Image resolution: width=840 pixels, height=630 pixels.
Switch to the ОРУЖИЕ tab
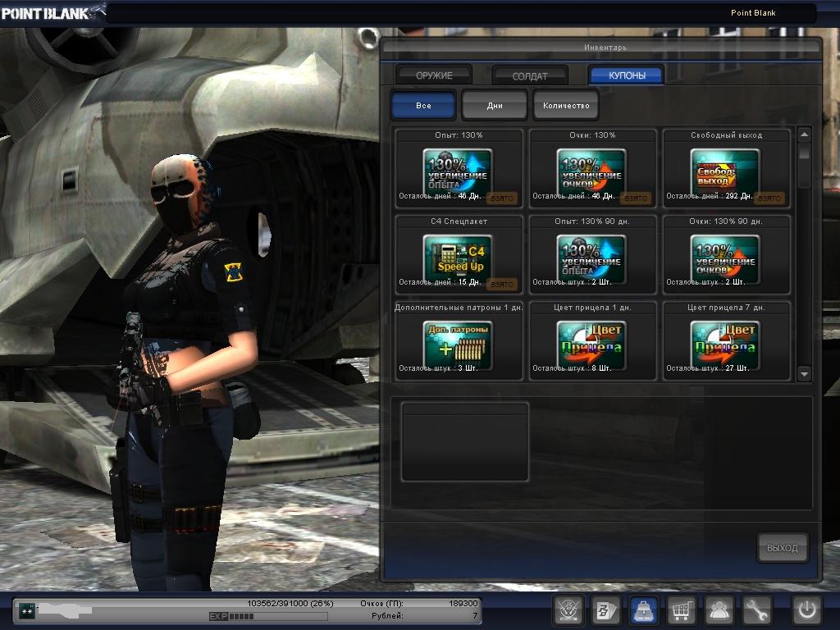pos(434,75)
